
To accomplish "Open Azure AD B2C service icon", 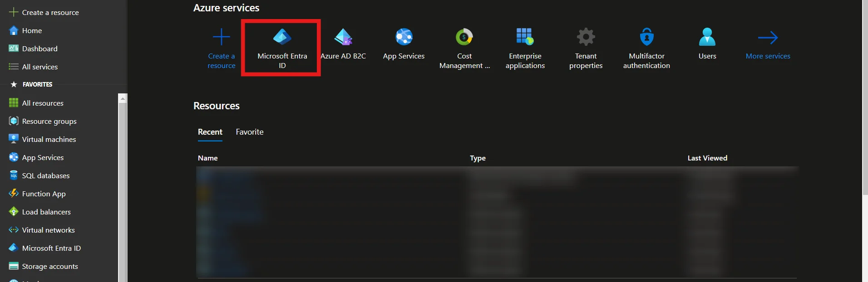I will tap(343, 37).
